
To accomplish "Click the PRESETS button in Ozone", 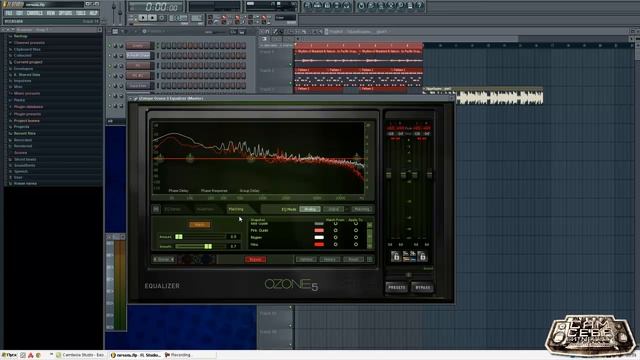I will 396,288.
